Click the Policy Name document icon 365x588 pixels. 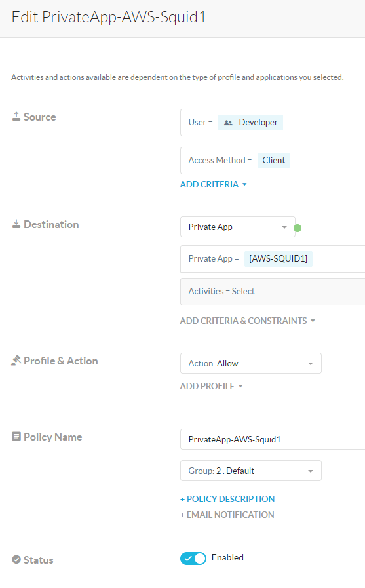click(16, 437)
